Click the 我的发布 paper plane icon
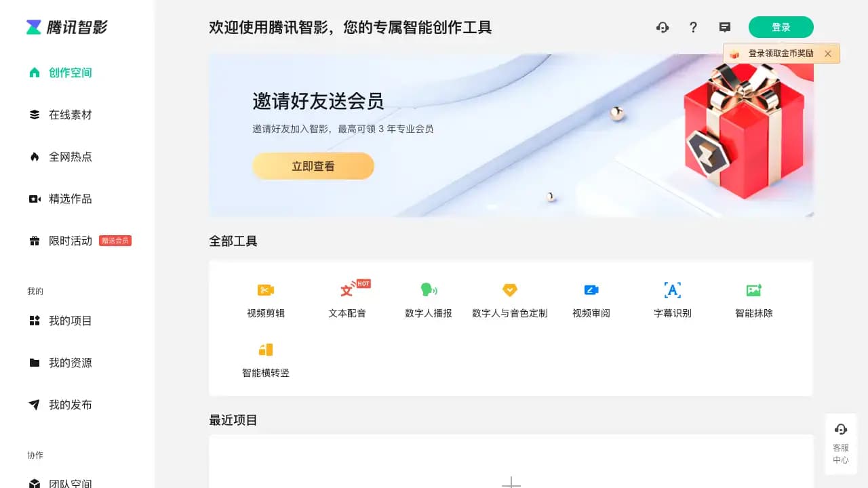The image size is (868, 488). click(x=35, y=405)
